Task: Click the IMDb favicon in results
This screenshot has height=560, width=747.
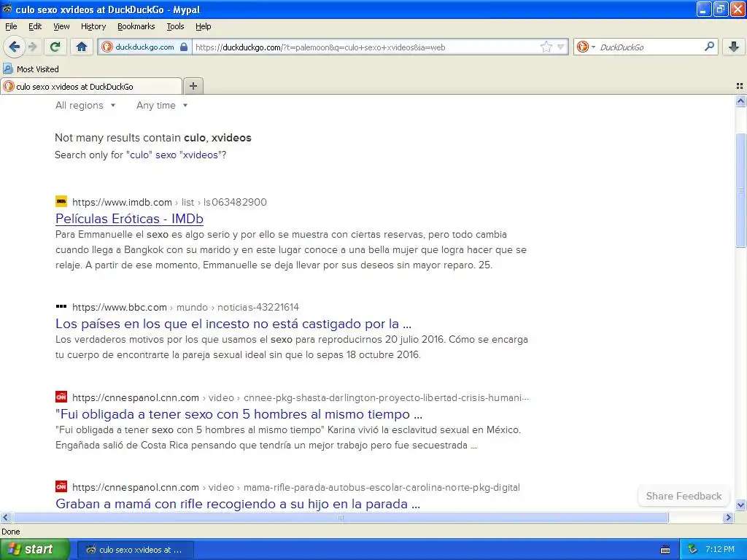Action: 61,201
